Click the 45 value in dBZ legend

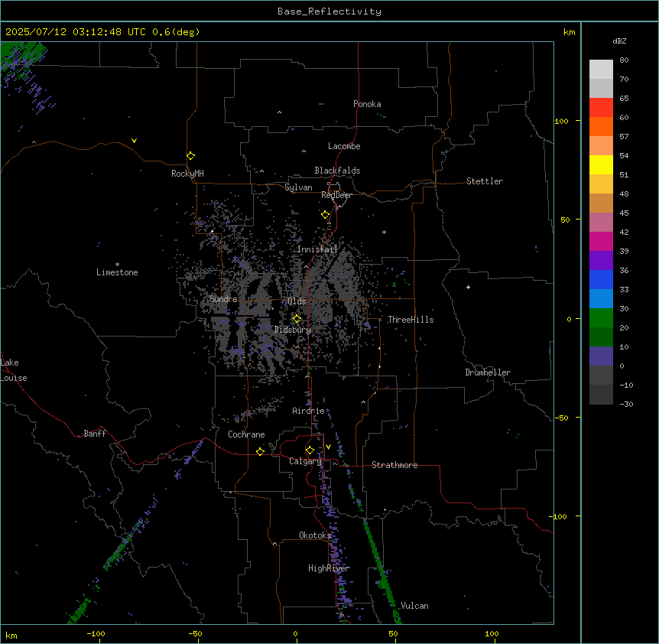coord(624,213)
